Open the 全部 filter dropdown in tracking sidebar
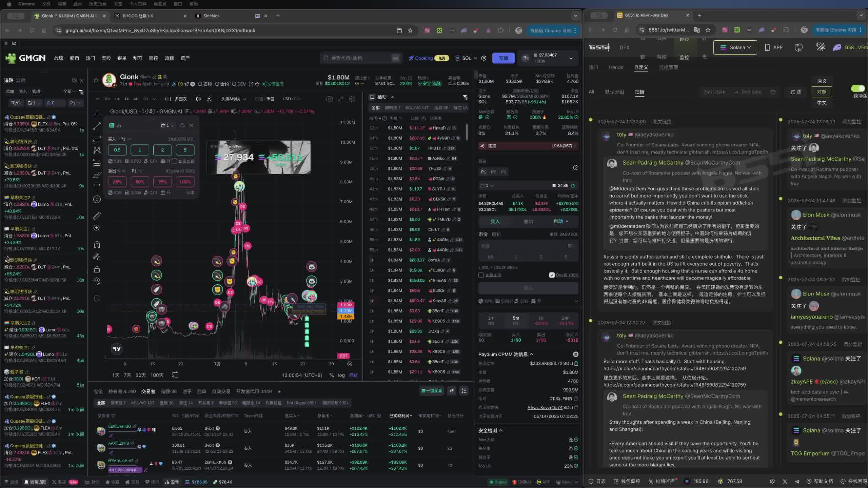The image size is (868, 488). (x=69, y=91)
